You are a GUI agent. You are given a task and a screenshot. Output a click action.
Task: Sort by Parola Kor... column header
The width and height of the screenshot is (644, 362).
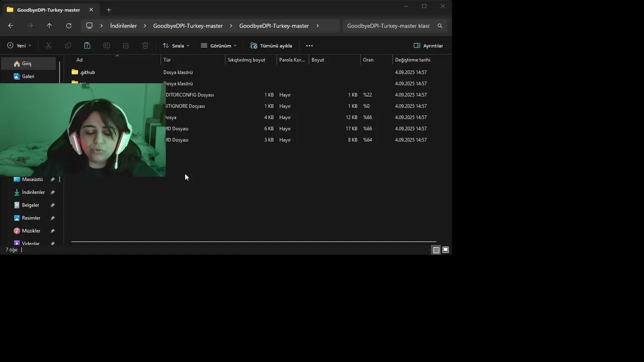click(x=292, y=60)
